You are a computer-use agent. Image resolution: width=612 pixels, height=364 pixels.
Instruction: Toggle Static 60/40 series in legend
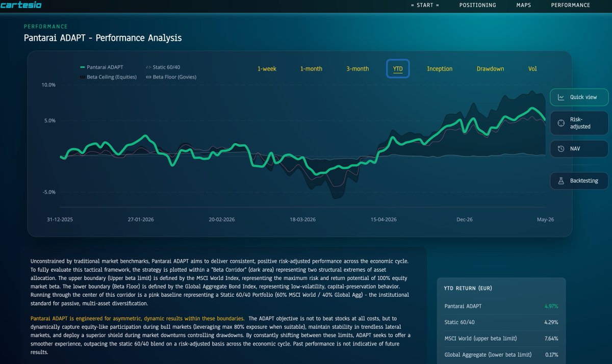[163, 67]
